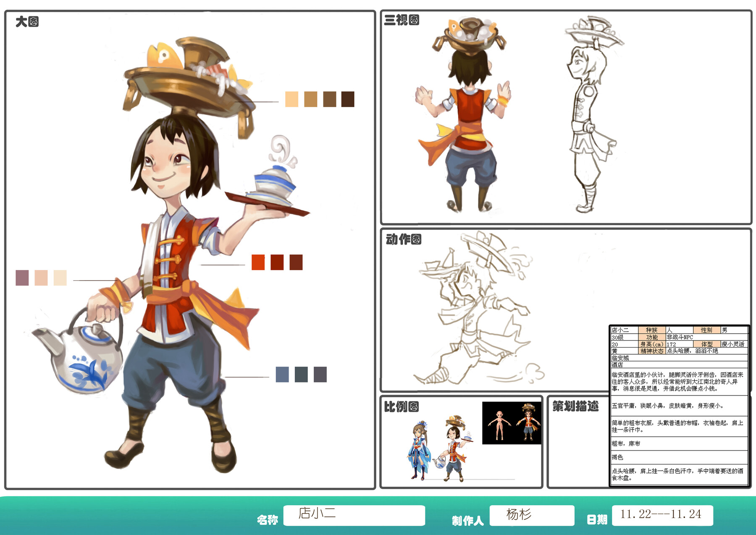756x535 pixels.
Task: Click the 大图 panel heading
Action: tap(27, 21)
